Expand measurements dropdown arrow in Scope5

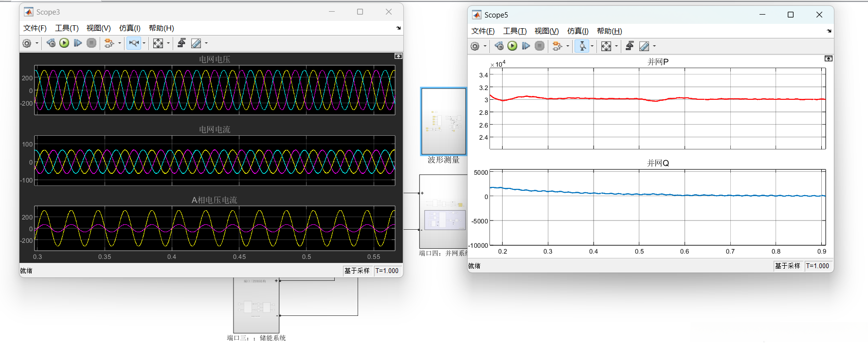[654, 46]
